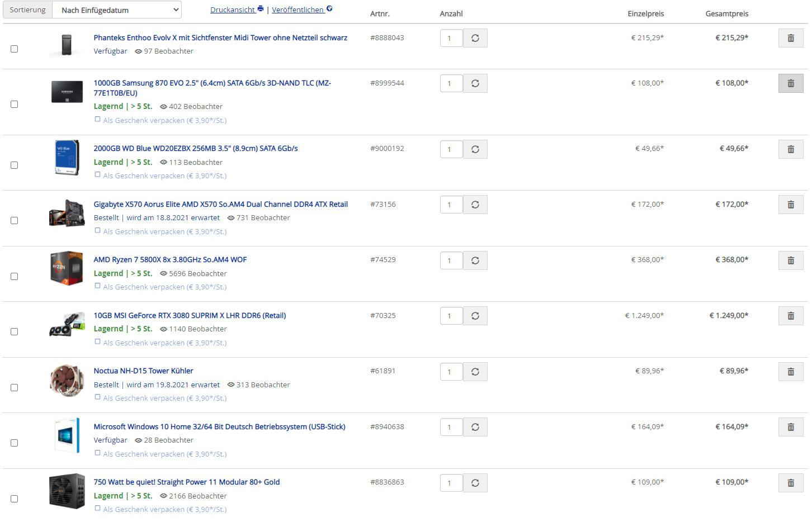Click the quantity field for Windows 10 Home
This screenshot has height=522, width=812.
[x=451, y=427]
